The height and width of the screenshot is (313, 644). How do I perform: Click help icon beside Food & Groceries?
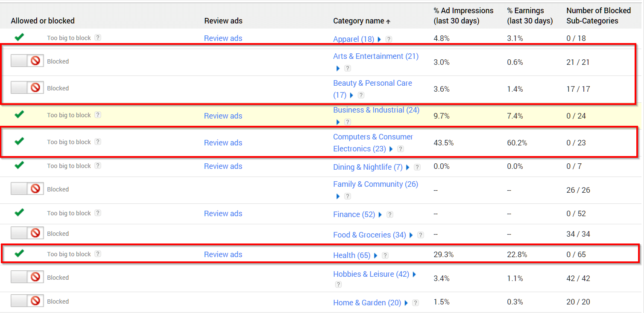coord(420,235)
